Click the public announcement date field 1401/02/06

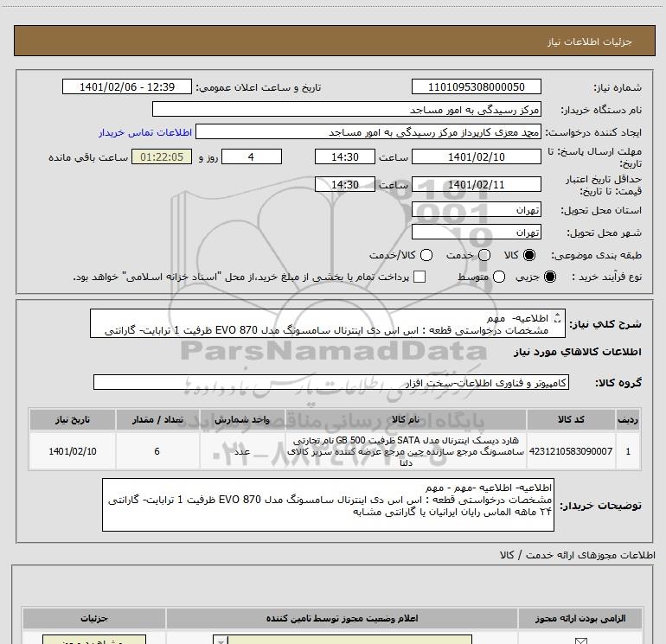pos(127,86)
